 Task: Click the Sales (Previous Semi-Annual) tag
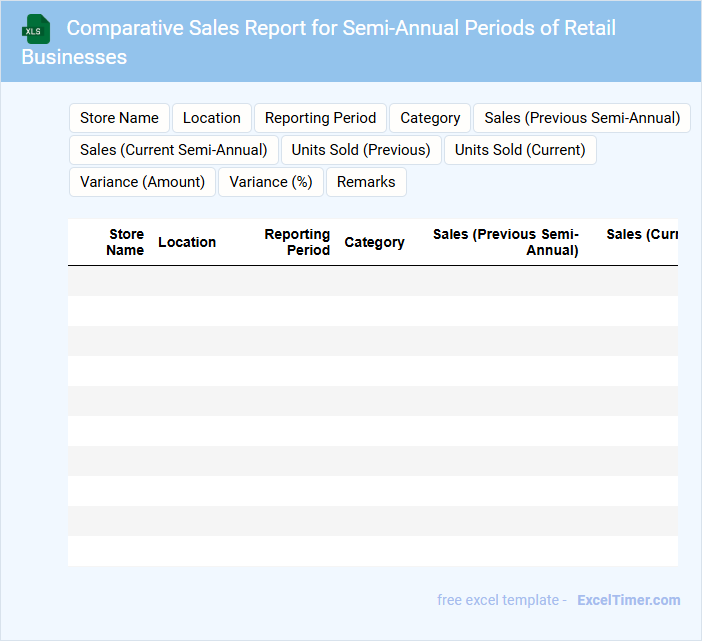click(581, 118)
